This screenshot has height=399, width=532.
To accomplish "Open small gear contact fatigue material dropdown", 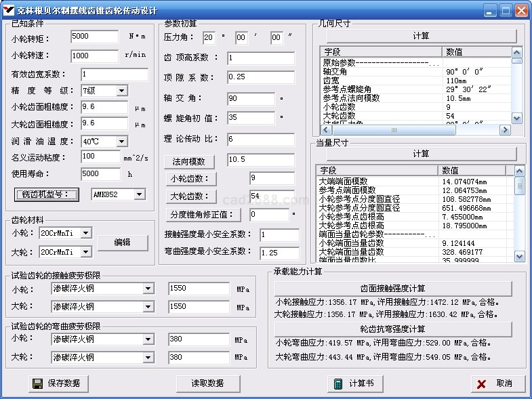I will point(148,289).
